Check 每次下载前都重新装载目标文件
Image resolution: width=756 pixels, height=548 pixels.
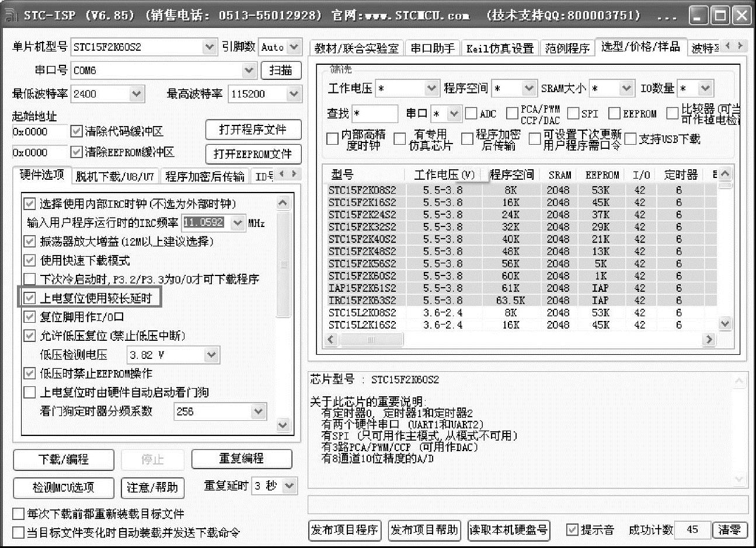point(18,514)
